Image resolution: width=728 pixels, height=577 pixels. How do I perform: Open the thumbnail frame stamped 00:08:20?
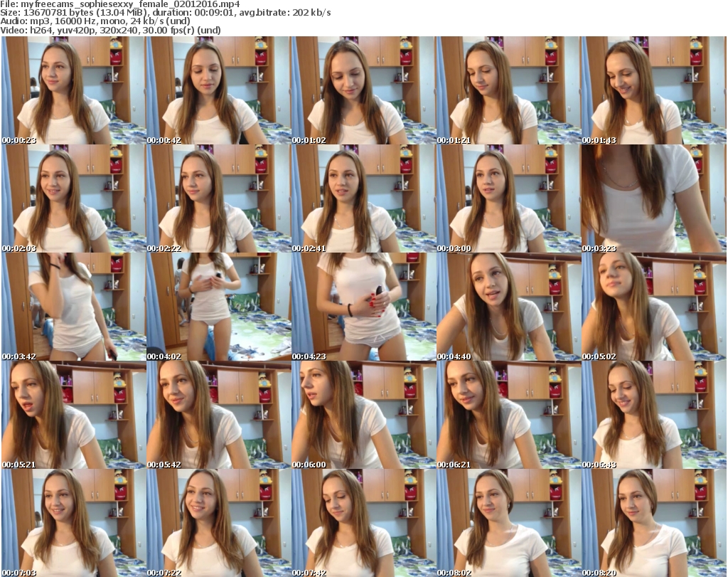tap(654, 523)
